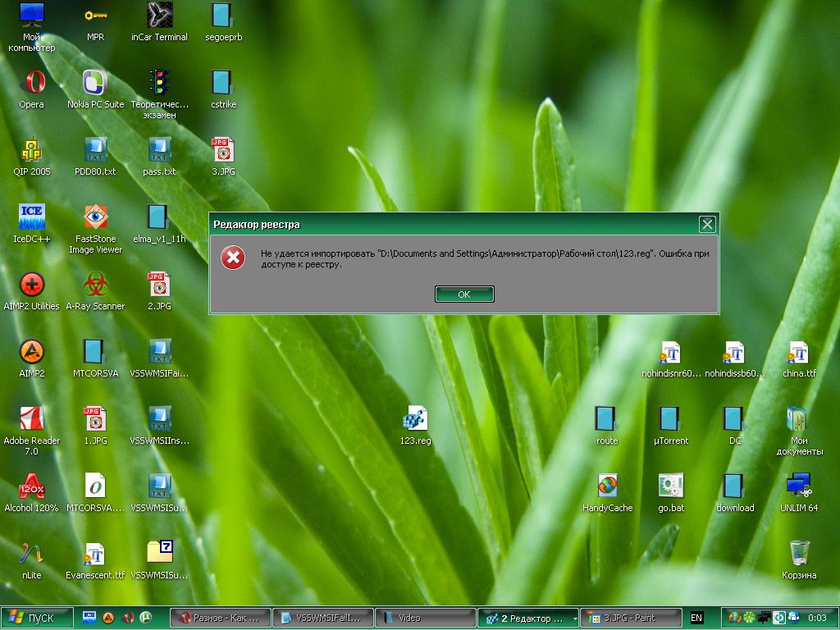Select the pass.txt file icon
The height and width of the screenshot is (630, 840).
(x=159, y=157)
